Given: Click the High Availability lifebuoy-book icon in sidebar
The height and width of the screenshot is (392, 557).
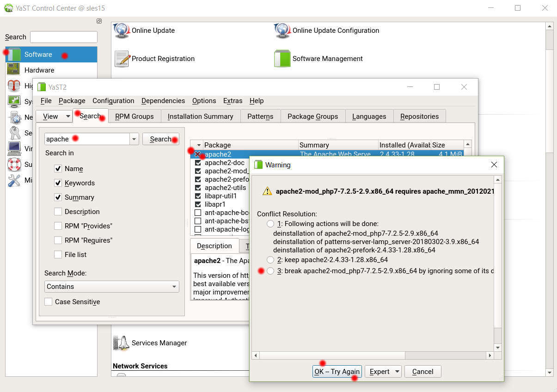Looking at the screenshot, I should coord(14,86).
